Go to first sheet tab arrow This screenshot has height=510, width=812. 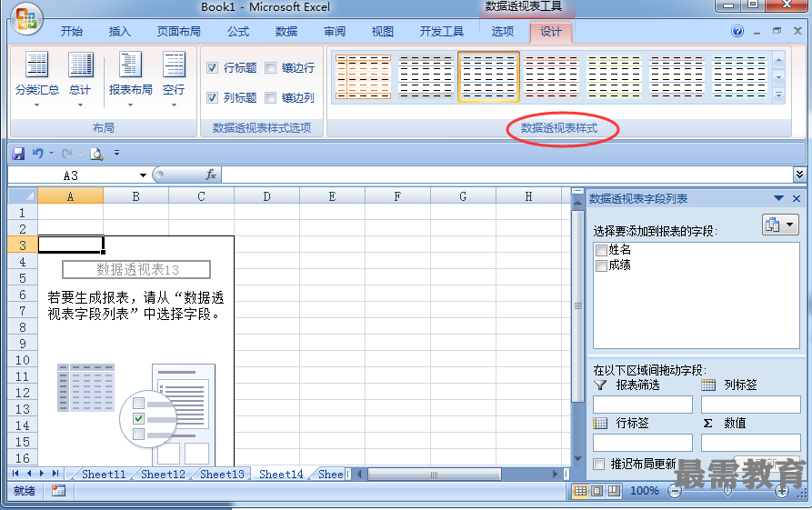click(15, 474)
